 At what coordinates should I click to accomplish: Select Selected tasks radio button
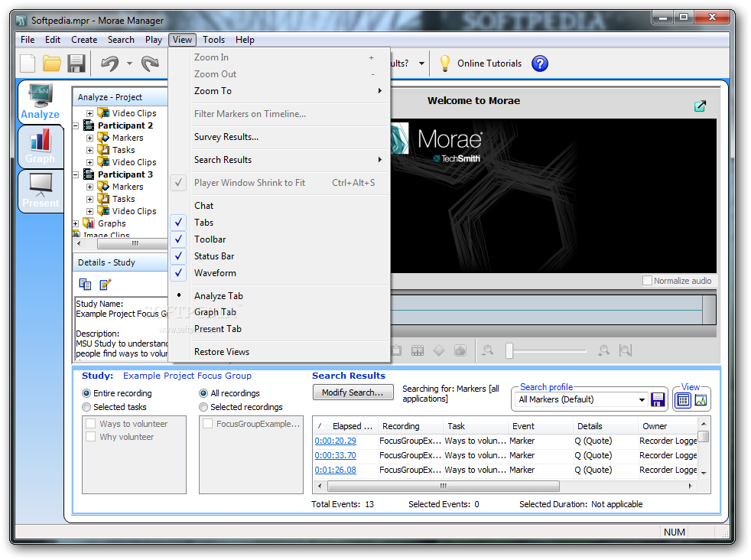[86, 407]
